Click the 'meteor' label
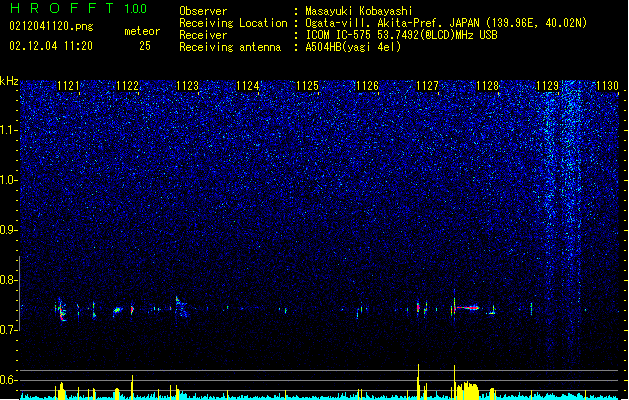 tap(142, 31)
